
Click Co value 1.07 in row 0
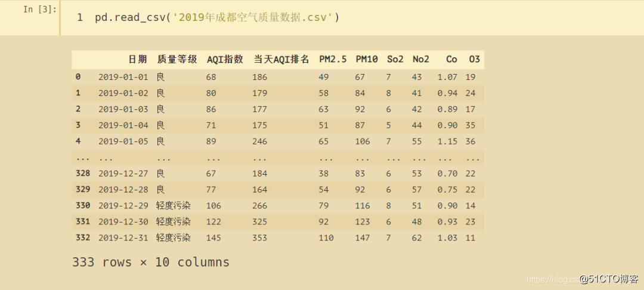click(447, 77)
